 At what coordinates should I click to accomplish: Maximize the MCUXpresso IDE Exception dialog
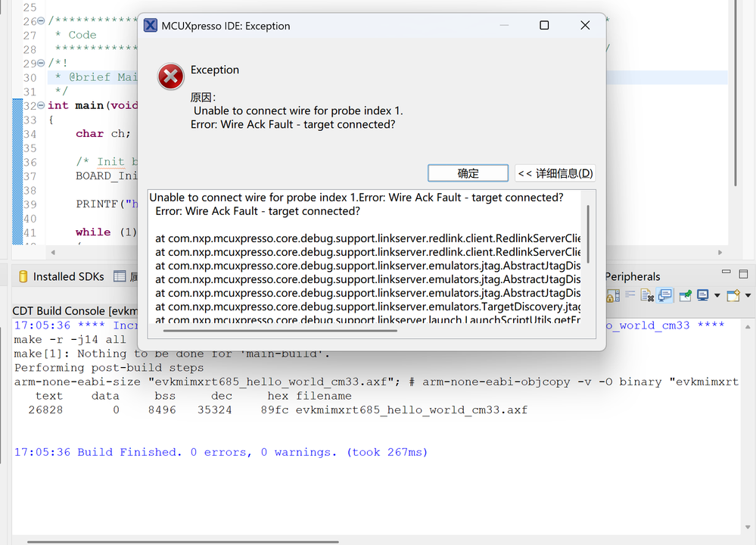[544, 25]
